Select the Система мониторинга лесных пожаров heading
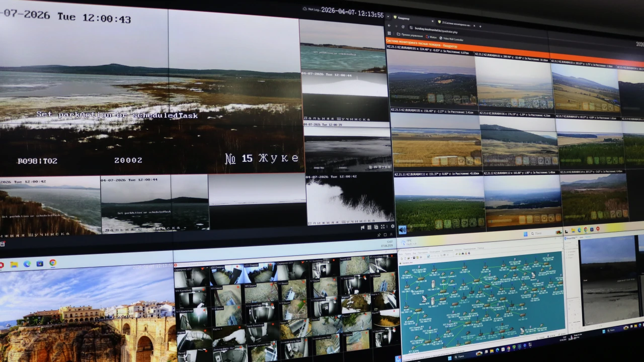 click(x=422, y=44)
